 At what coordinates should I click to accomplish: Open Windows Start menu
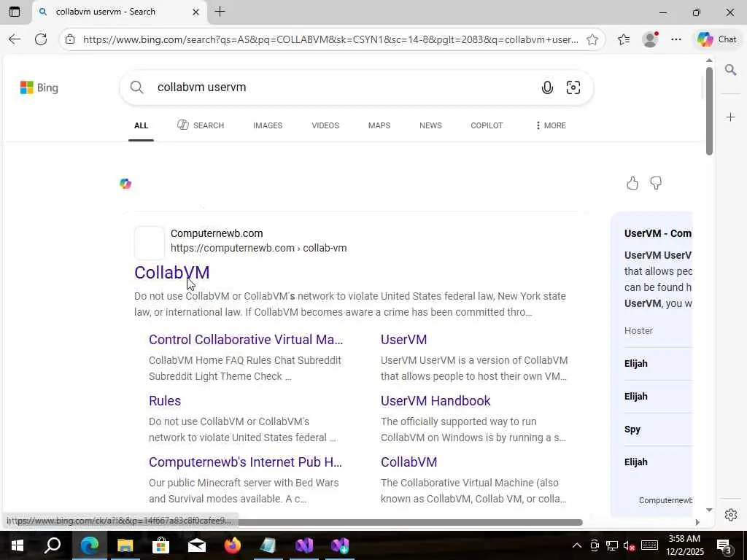click(x=18, y=545)
